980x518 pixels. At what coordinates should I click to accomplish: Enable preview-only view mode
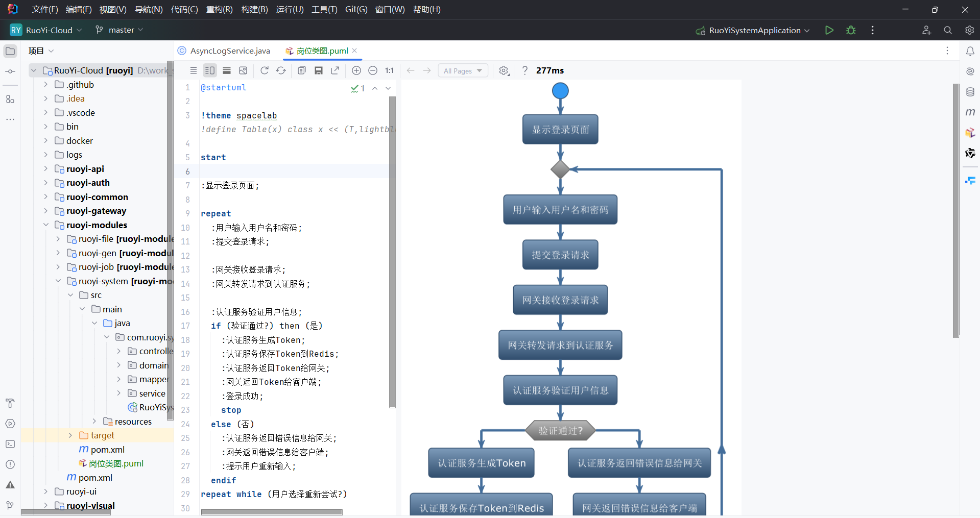227,70
